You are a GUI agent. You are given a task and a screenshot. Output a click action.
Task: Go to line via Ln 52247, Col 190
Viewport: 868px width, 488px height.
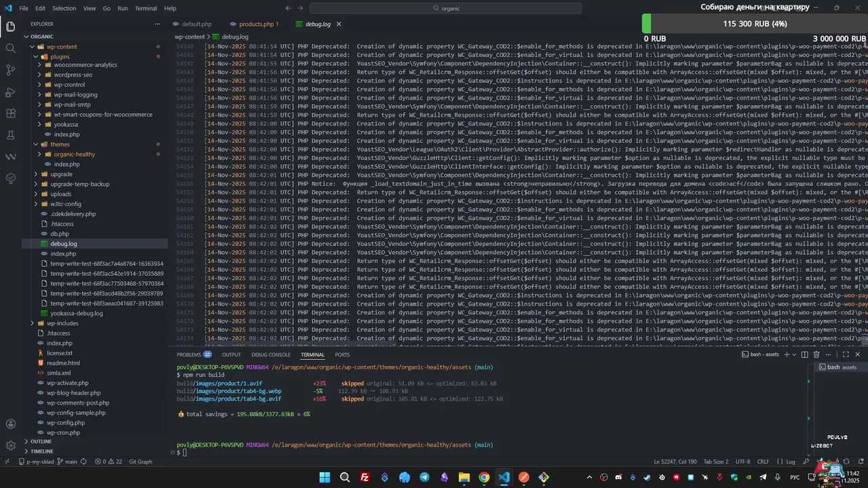click(x=675, y=462)
